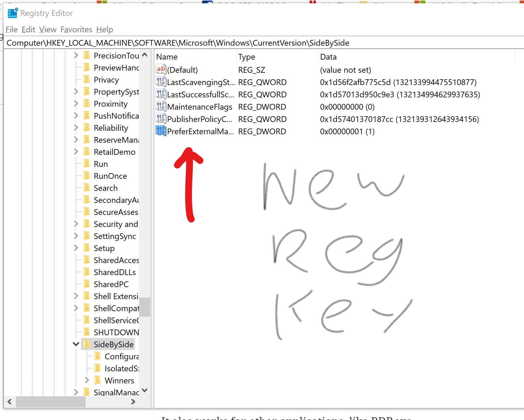
Task: Select the PreferExternalMa... value name
Action: click(200, 132)
